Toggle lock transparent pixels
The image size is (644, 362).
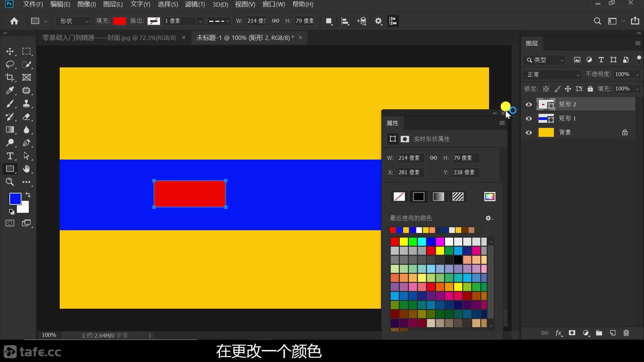[546, 89]
